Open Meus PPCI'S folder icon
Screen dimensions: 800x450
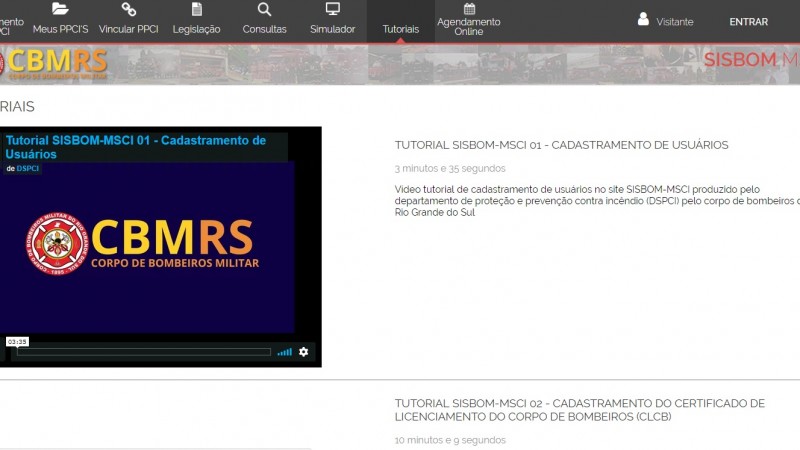tap(60, 9)
